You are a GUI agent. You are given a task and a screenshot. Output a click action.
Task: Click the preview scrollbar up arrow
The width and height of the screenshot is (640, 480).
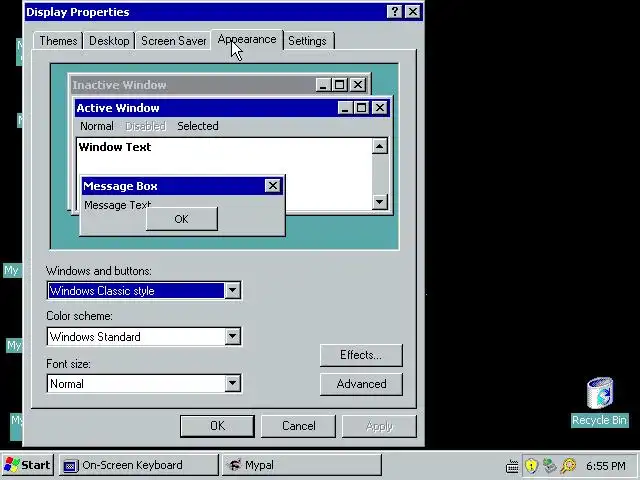380,146
